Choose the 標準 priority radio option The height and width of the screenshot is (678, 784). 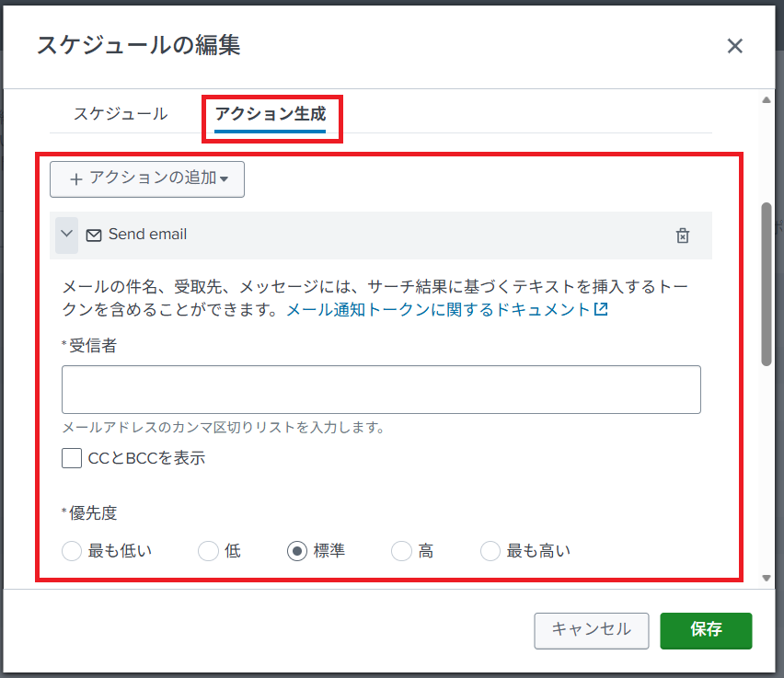(297, 551)
